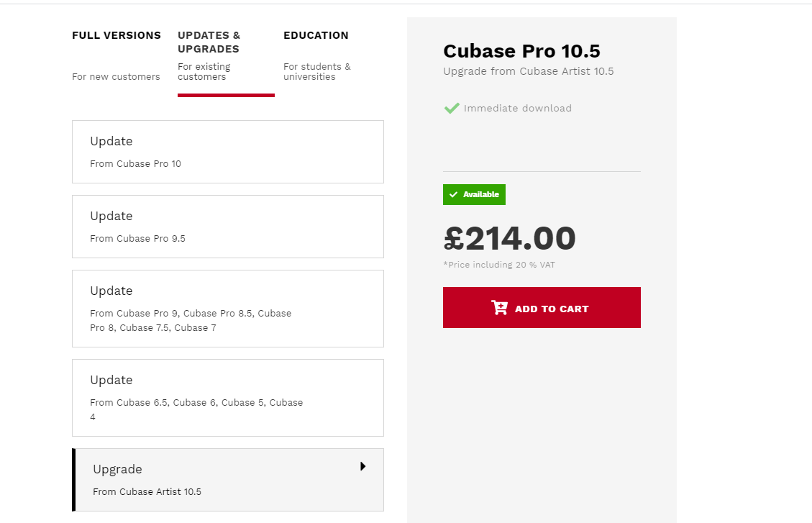
Task: Select Upgrade from Cubase Artist 10.5
Action: pyautogui.click(x=227, y=480)
